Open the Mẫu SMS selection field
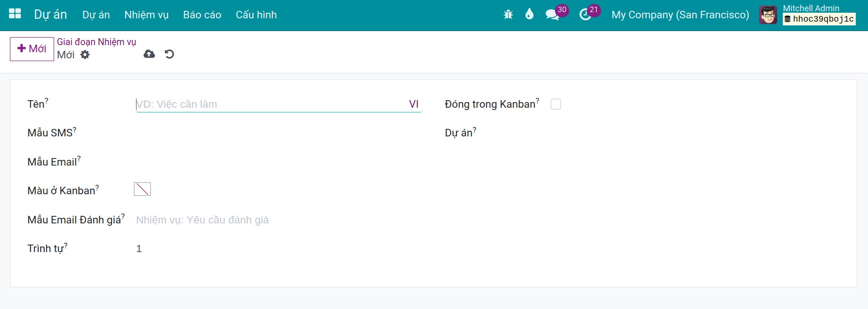Image resolution: width=868 pixels, height=309 pixels. pos(279,133)
